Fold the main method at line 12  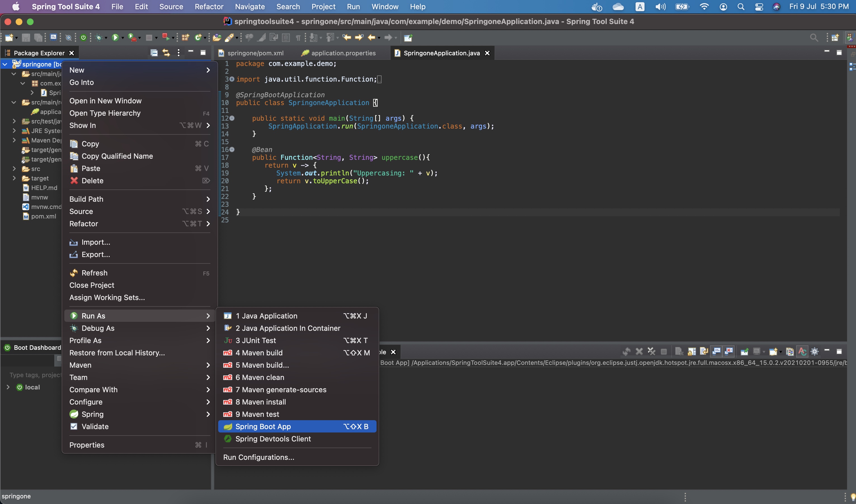[x=232, y=118]
